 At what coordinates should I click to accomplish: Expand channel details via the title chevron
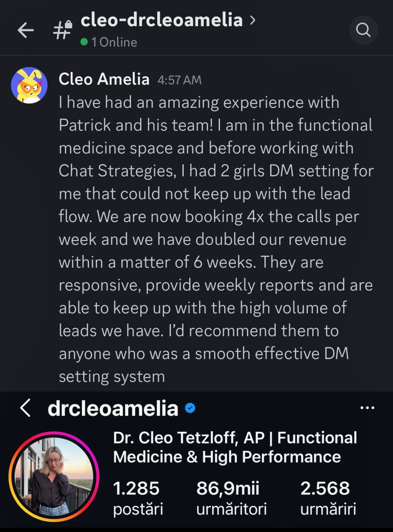click(252, 20)
